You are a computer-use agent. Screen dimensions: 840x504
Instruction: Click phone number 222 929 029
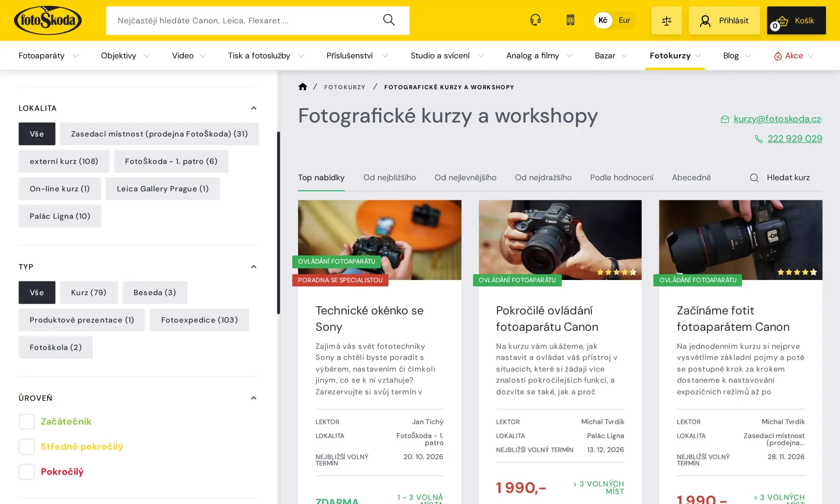tap(794, 139)
